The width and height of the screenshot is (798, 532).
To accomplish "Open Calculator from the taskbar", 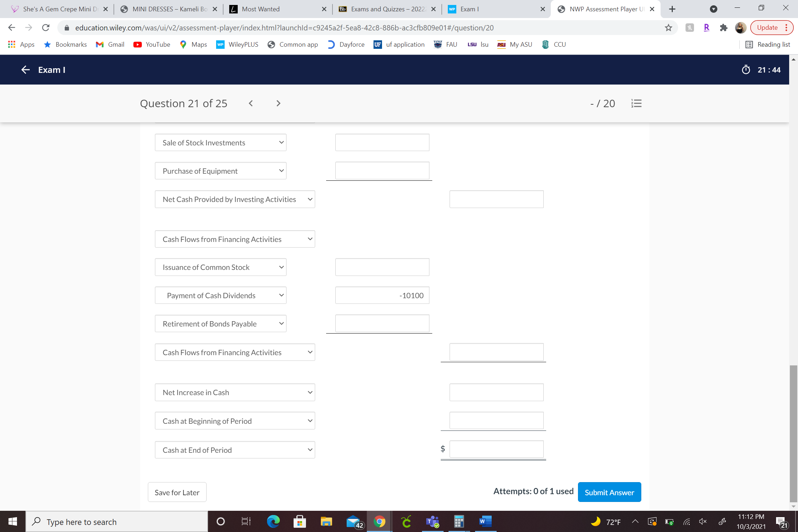I will coord(459,521).
